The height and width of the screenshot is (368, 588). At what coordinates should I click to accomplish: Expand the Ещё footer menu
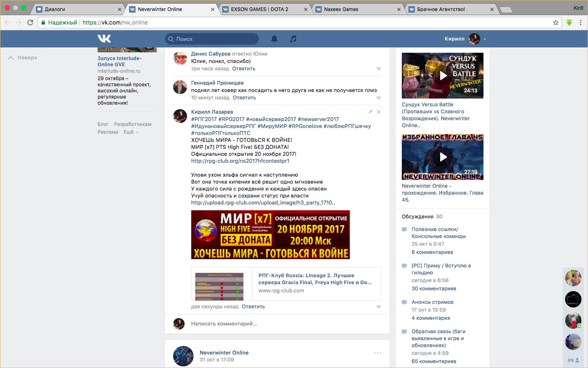[131, 132]
